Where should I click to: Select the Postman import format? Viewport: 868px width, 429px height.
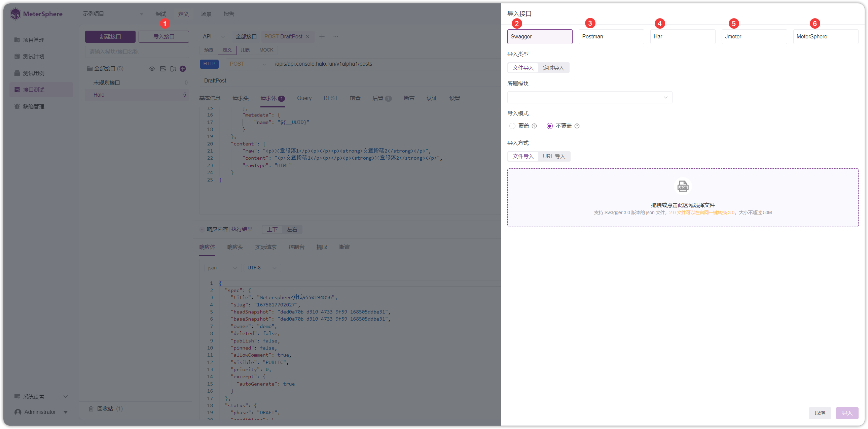(x=611, y=36)
